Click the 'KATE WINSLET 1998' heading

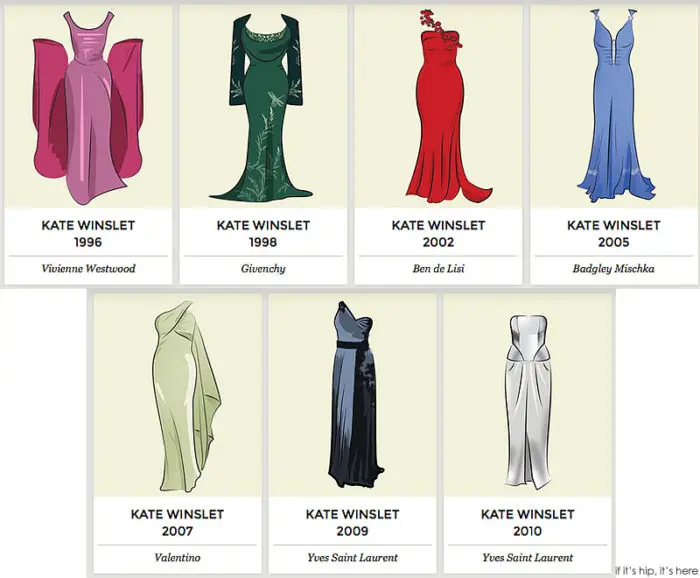point(263,233)
